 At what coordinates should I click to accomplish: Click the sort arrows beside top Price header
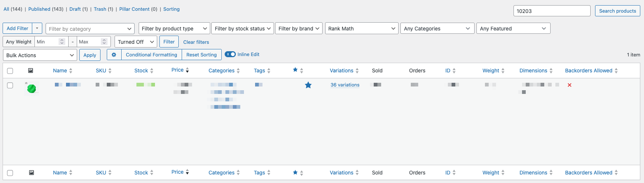click(187, 70)
